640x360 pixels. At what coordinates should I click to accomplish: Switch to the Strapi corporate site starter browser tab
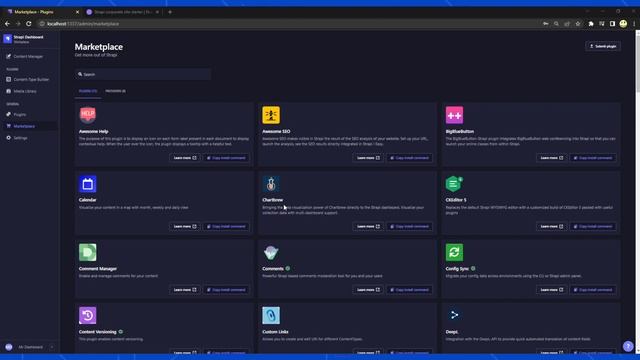click(122, 12)
